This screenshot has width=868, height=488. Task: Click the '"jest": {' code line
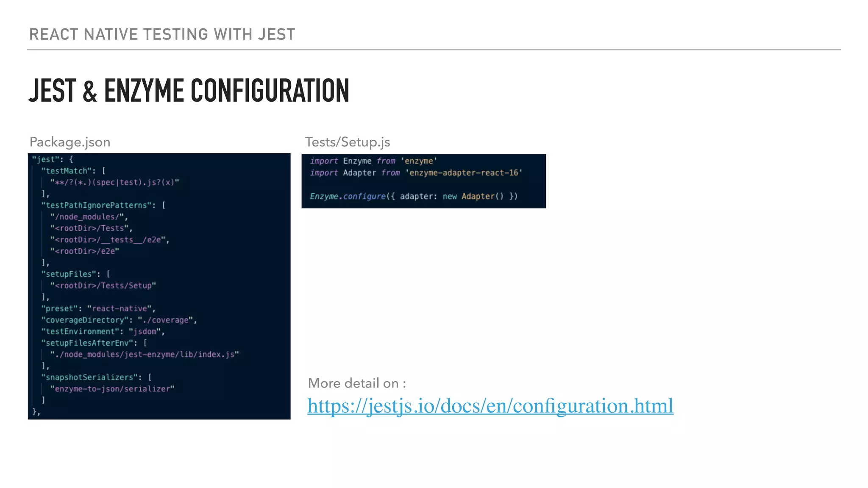pyautogui.click(x=53, y=159)
